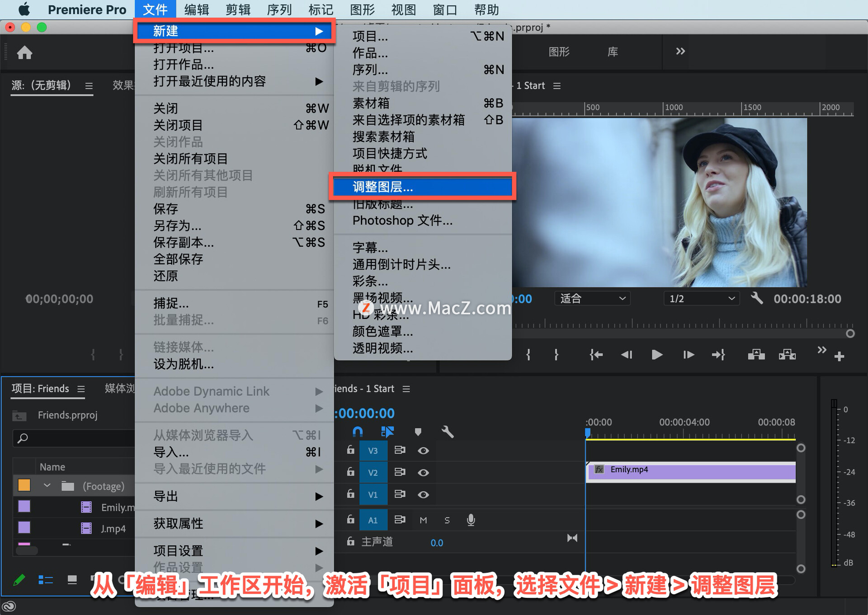Hide the V2 track output with the eye icon
Viewport: 868px width, 615px height.
point(424,472)
